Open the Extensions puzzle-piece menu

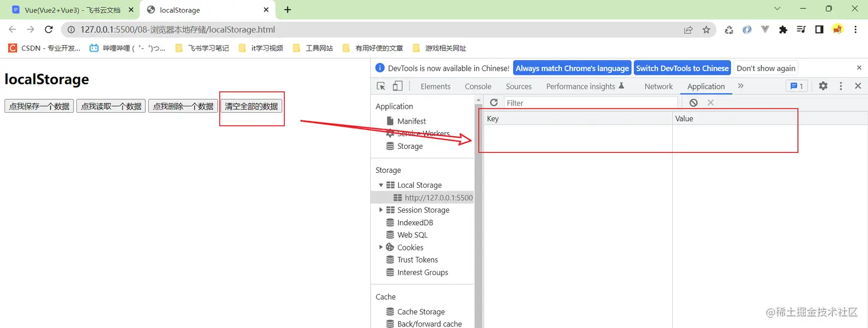point(783,30)
